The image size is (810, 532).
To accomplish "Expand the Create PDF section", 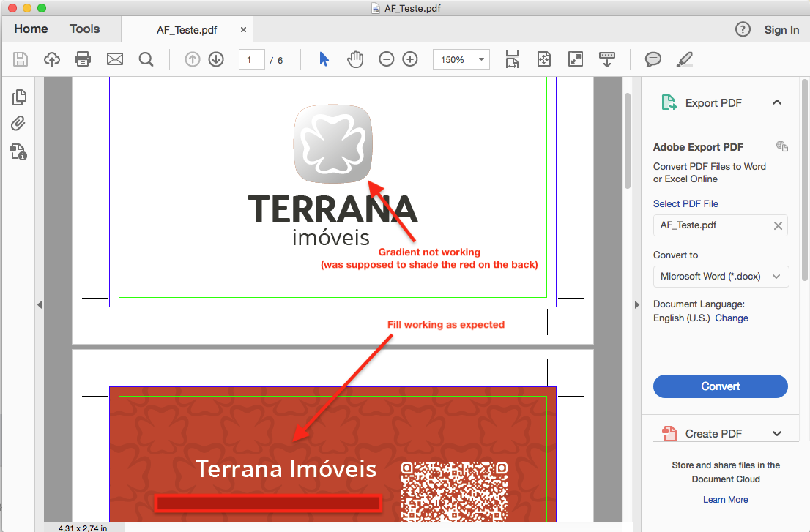I will click(x=777, y=433).
